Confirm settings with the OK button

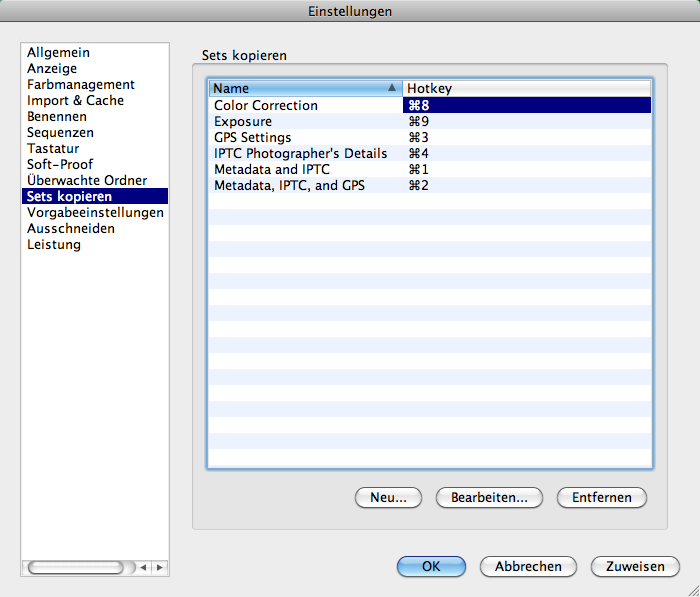[x=431, y=566]
